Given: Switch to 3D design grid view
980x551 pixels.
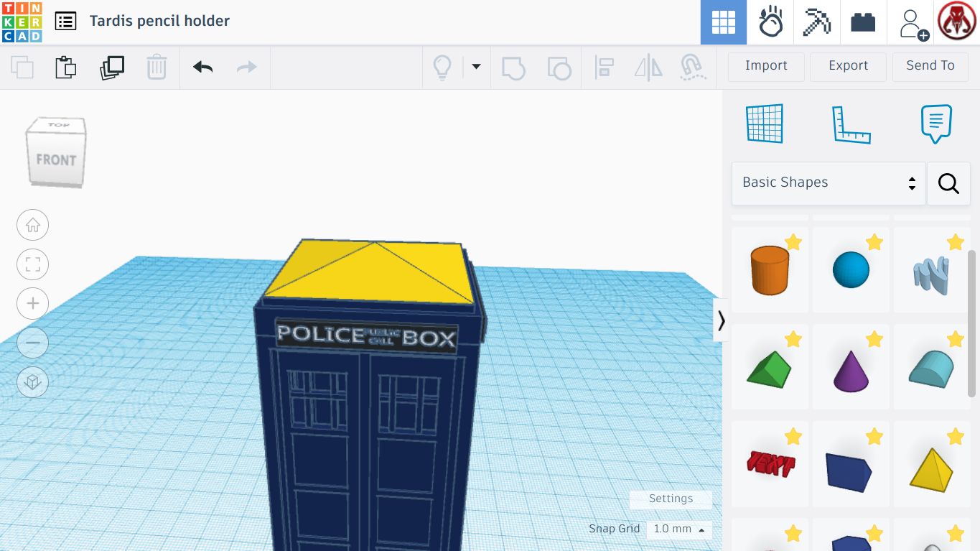Looking at the screenshot, I should tap(723, 22).
